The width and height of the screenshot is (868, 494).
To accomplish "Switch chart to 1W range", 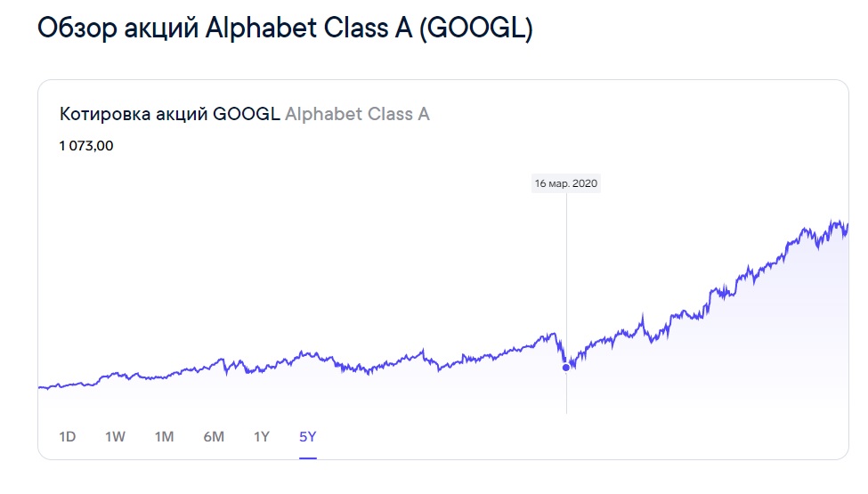I will click(x=115, y=437).
